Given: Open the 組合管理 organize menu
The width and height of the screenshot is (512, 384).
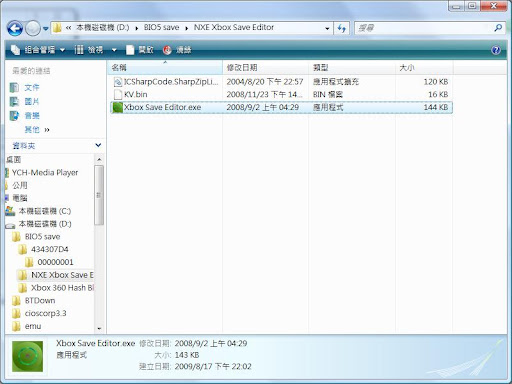Looking at the screenshot, I should pos(38,50).
